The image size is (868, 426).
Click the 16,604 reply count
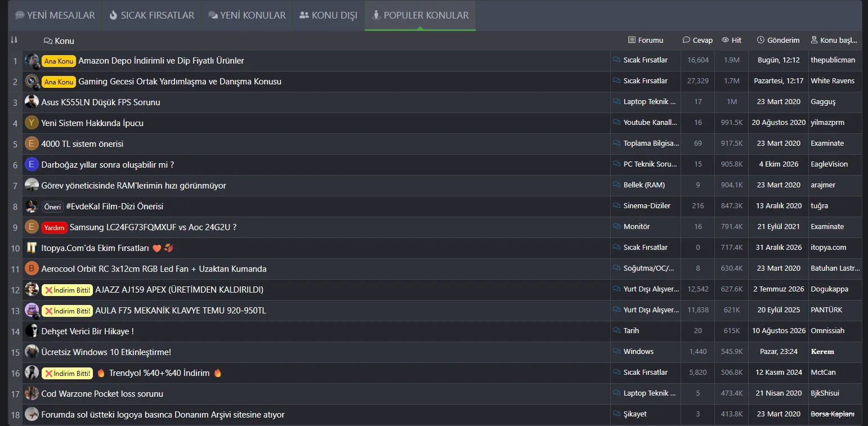[x=698, y=60]
